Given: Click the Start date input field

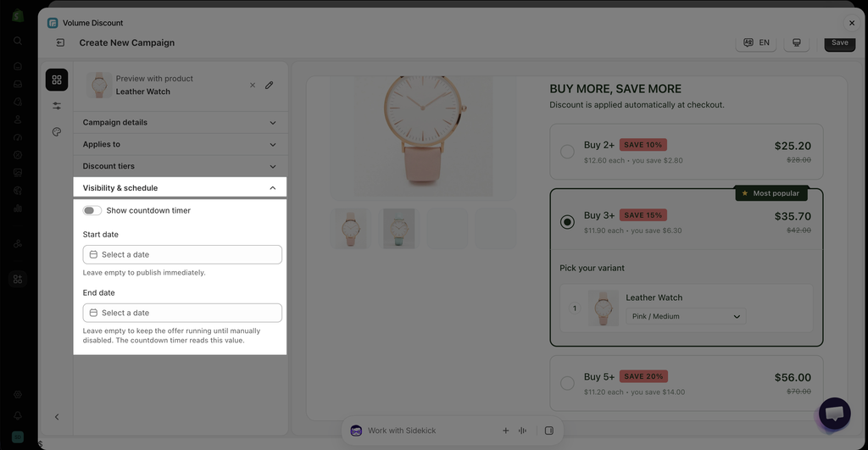Looking at the screenshot, I should pos(182,254).
